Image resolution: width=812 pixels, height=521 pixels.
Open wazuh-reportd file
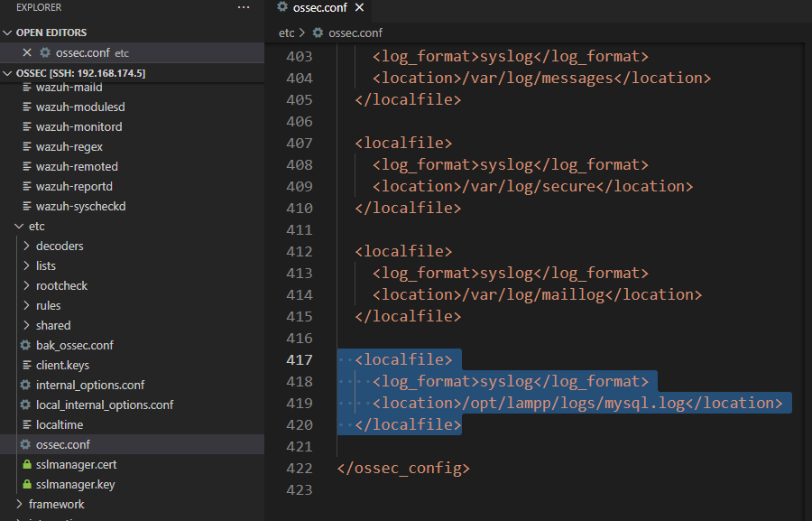coord(74,187)
